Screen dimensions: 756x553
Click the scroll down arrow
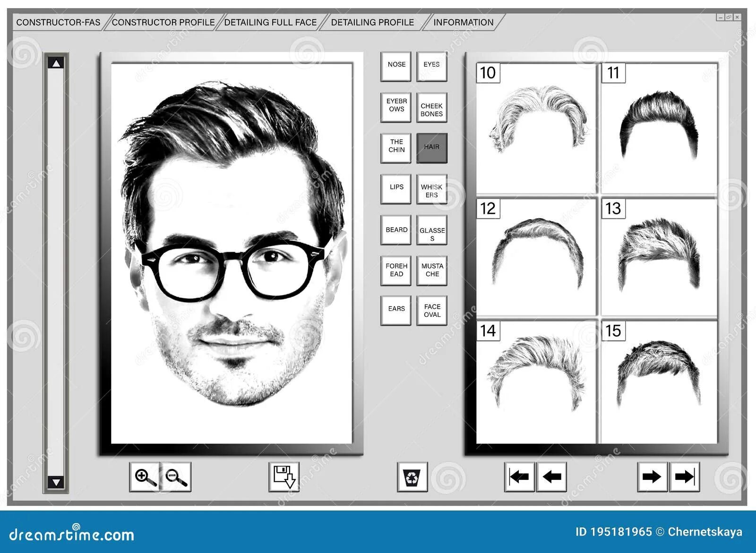tap(56, 482)
